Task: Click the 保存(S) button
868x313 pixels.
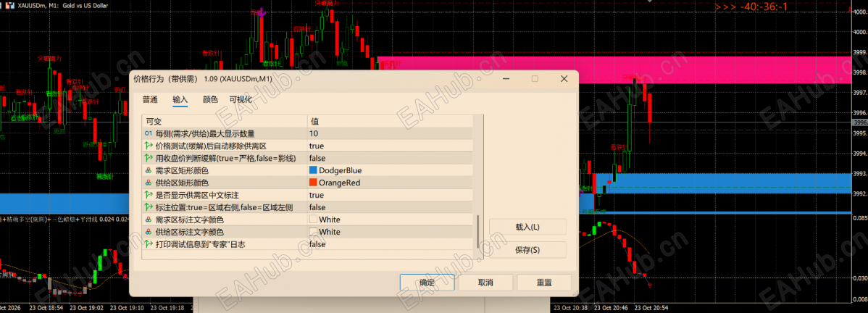Action: pyautogui.click(x=527, y=250)
